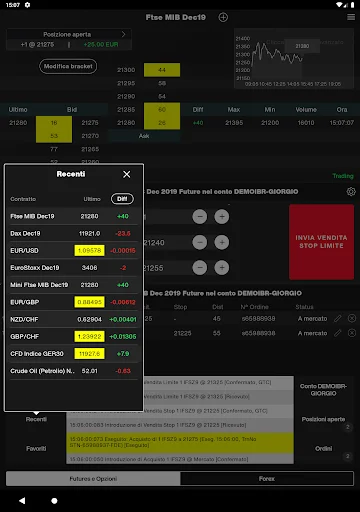
Task: Open the Trading link
Action: 343,176
